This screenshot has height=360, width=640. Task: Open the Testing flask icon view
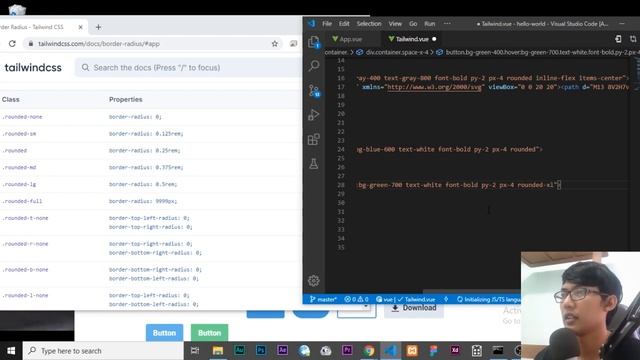[313, 164]
